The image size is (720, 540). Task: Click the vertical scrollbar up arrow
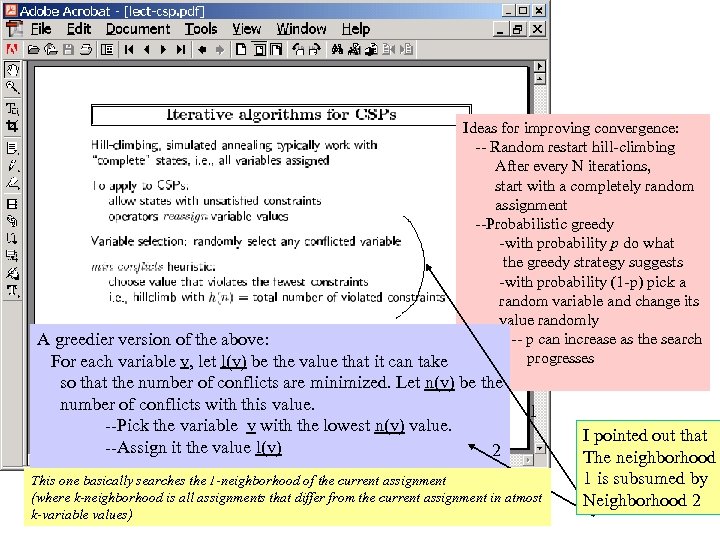[540, 79]
